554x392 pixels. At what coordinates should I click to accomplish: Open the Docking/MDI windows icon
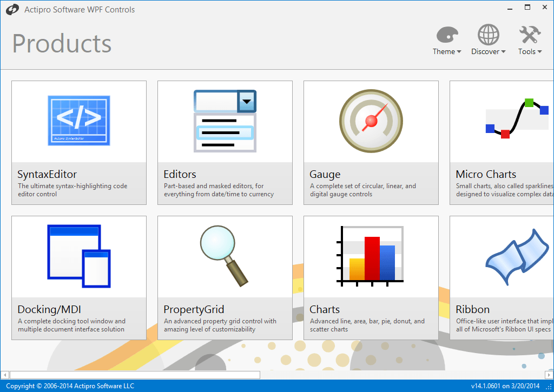(79, 256)
